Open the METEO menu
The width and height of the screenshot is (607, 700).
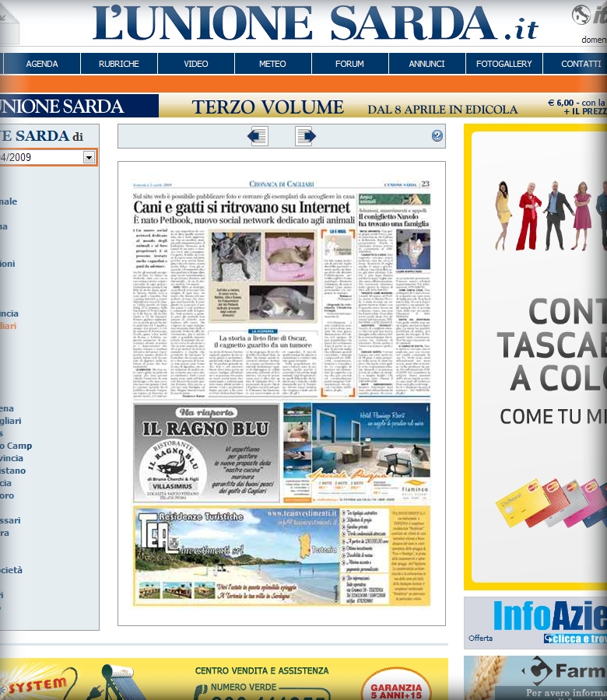point(272,64)
